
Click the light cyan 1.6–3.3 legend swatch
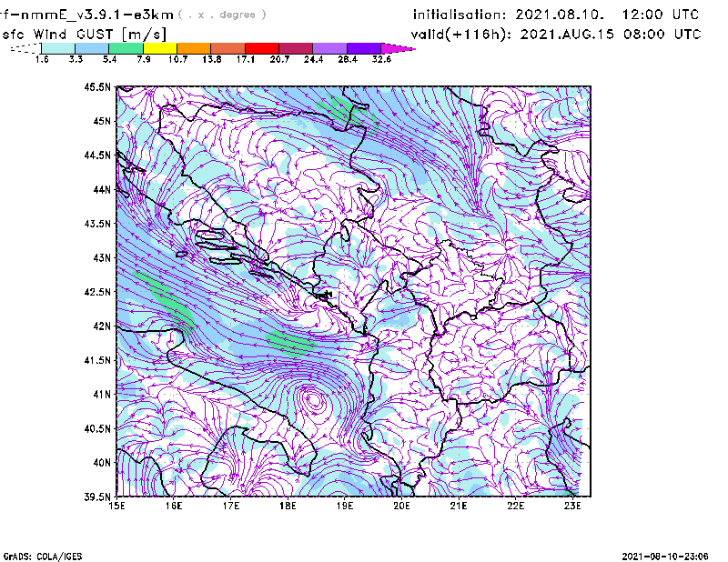point(58,48)
